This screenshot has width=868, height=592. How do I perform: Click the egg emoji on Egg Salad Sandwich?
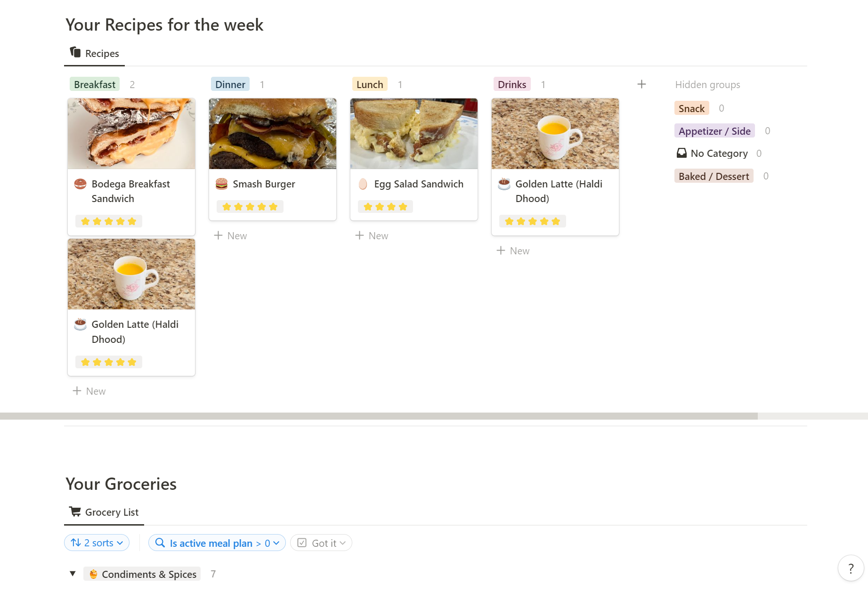tap(363, 184)
